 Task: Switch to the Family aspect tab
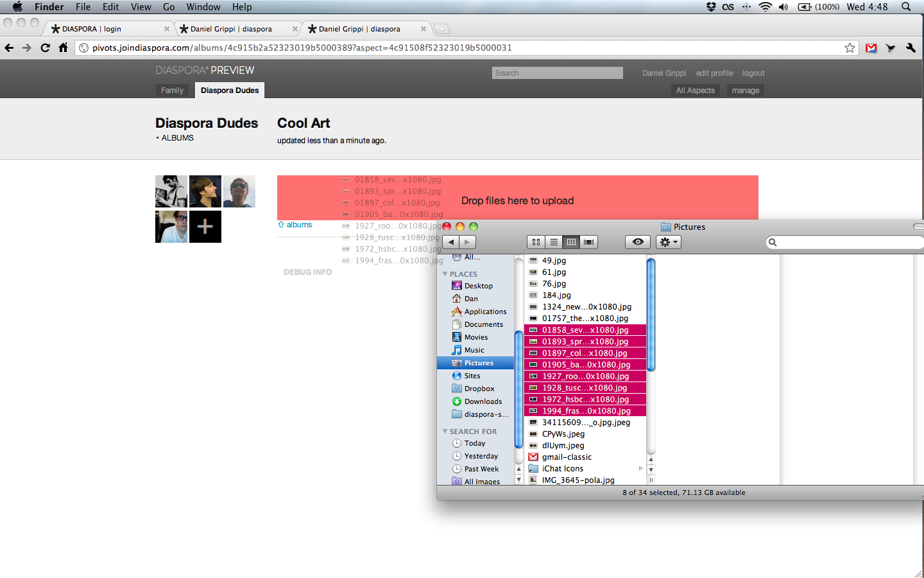(x=172, y=91)
